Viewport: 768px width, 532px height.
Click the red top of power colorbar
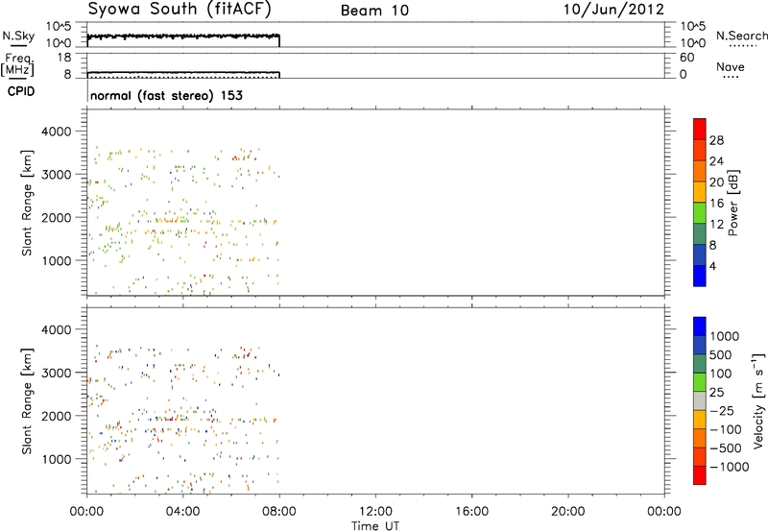point(700,129)
